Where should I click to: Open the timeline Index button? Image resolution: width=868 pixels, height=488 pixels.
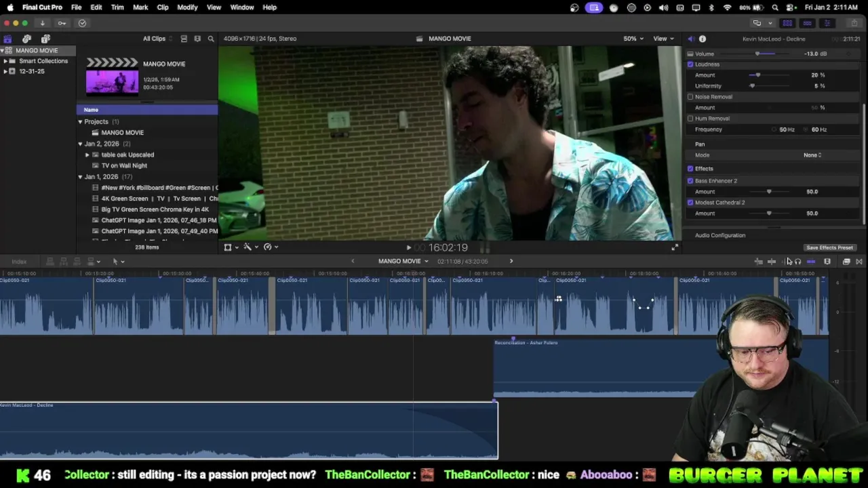19,262
